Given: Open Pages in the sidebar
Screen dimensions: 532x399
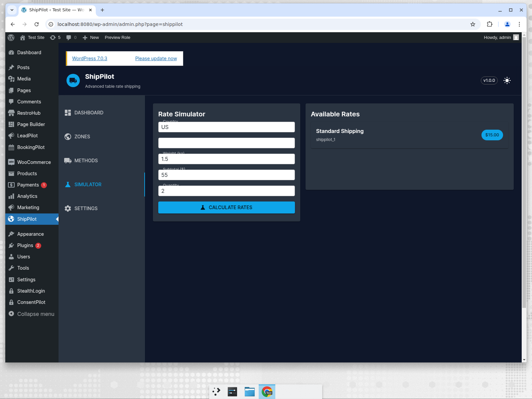Looking at the screenshot, I should point(32,90).
